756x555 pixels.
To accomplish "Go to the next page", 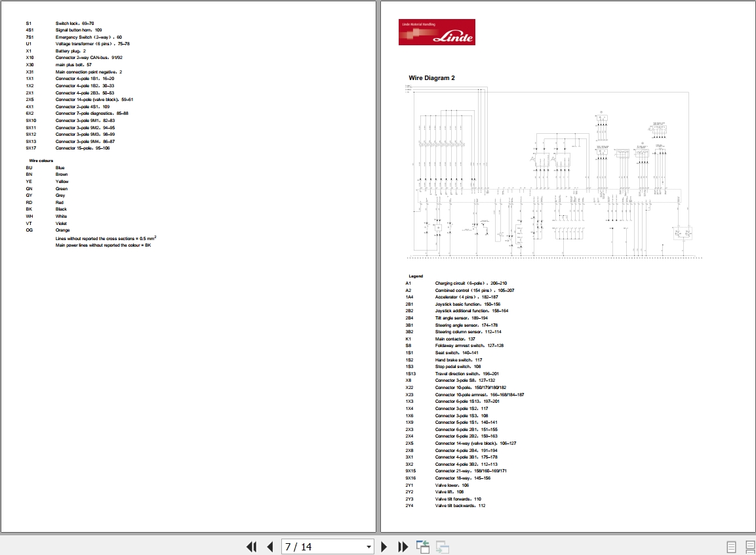I will tap(384, 547).
